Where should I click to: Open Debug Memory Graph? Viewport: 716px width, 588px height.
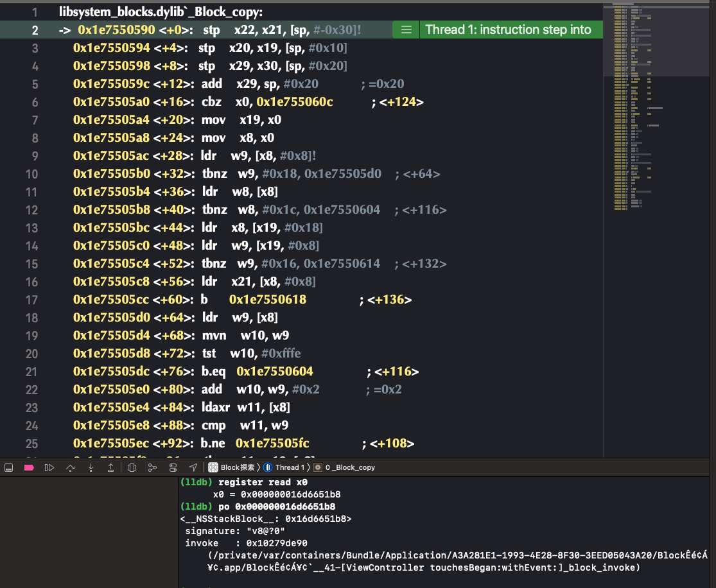153,467
